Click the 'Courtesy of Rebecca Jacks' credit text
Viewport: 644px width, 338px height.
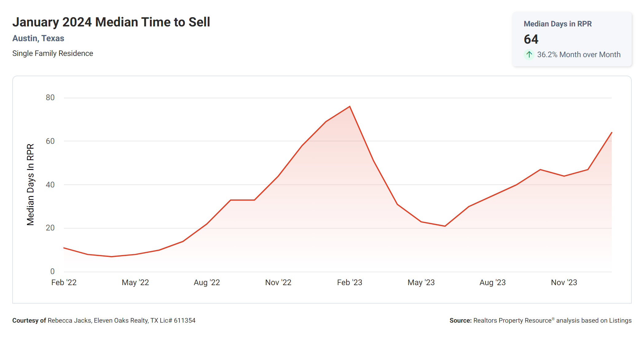tap(104, 320)
